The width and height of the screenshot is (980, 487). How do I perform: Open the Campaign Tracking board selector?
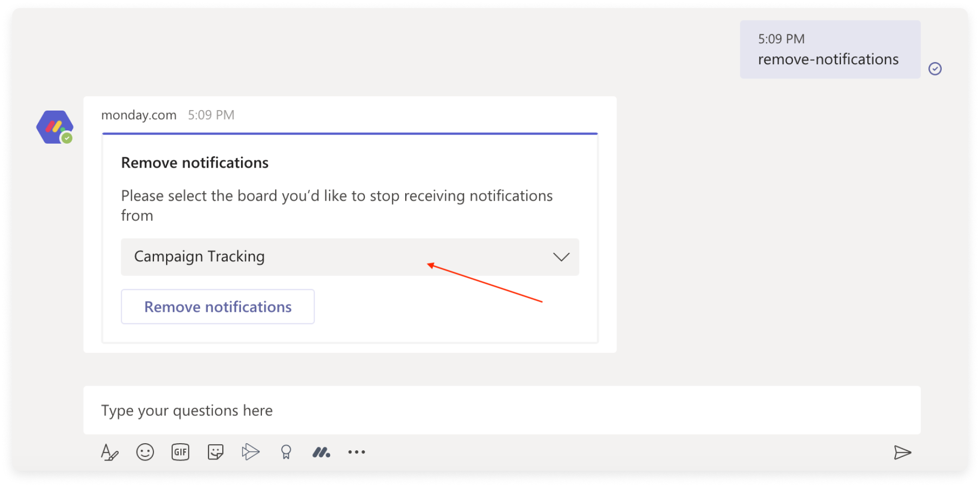pyautogui.click(x=350, y=257)
